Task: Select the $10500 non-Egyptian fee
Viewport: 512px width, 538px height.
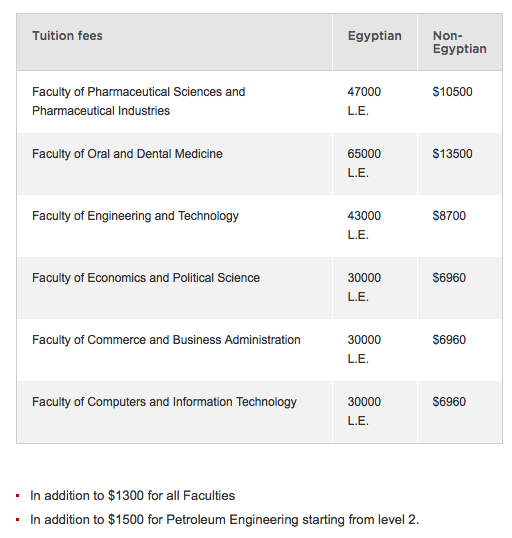Action: tap(452, 92)
